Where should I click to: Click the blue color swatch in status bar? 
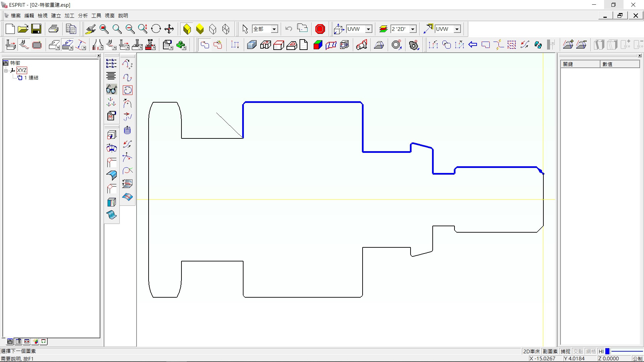pyautogui.click(x=607, y=351)
